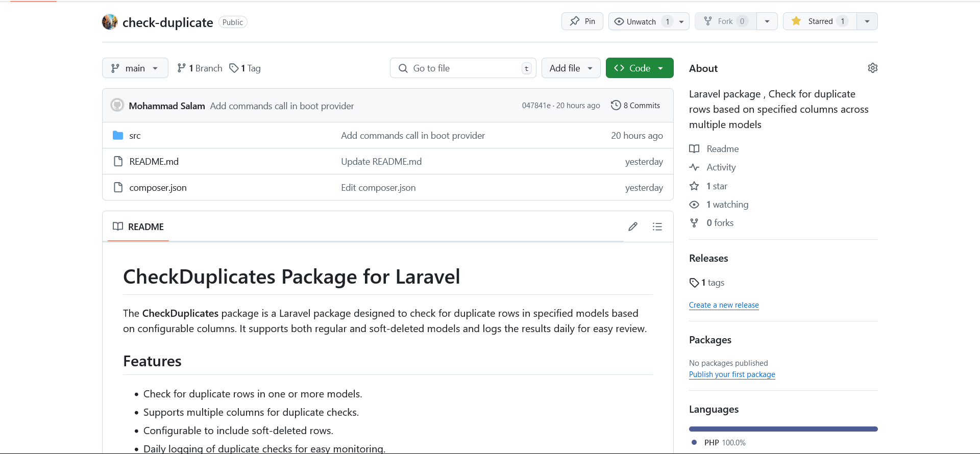The image size is (980, 454).
Task: Open the README outline list icon
Action: 657,226
